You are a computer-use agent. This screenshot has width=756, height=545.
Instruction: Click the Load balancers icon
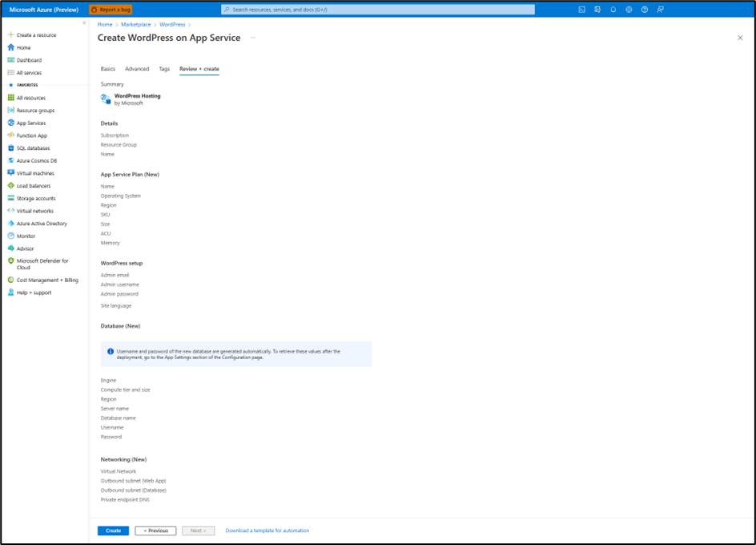click(11, 185)
